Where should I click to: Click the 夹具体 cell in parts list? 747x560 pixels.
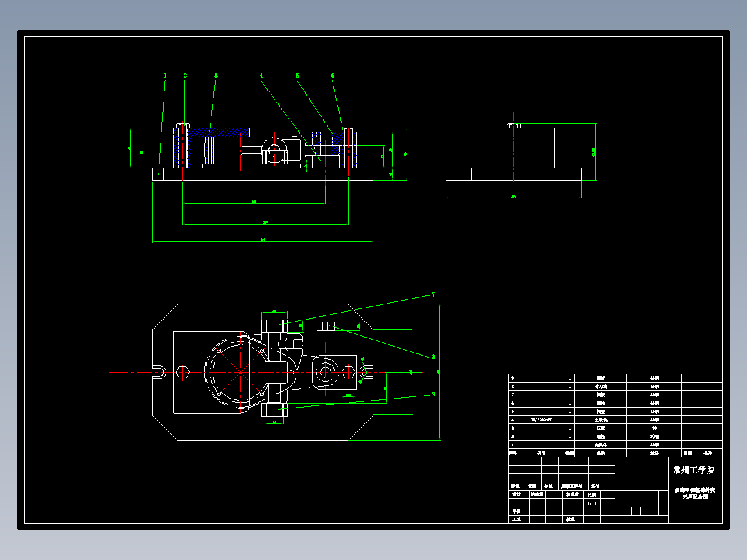601,445
